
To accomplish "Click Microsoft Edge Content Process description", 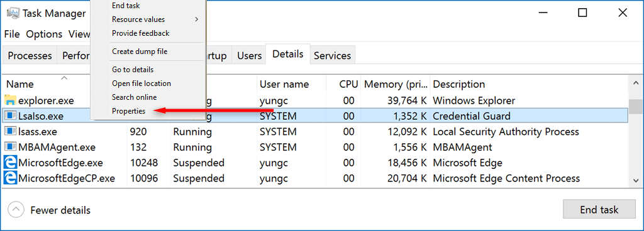I will pyautogui.click(x=506, y=178).
